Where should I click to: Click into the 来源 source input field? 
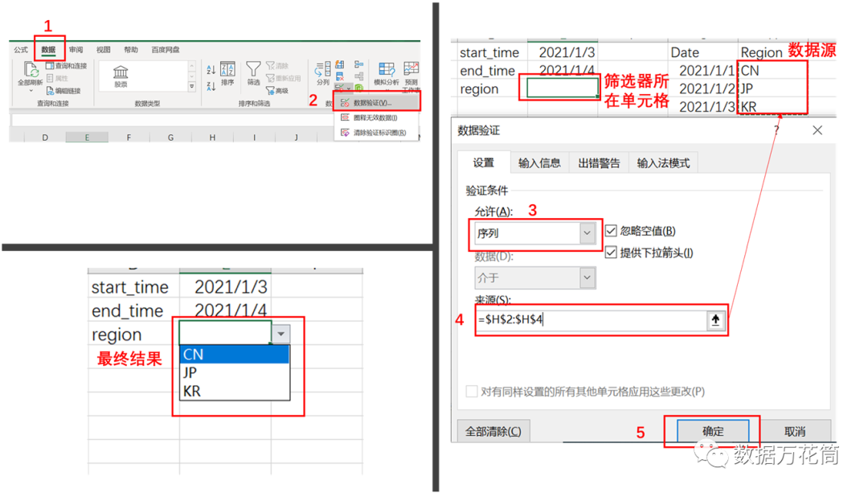[591, 319]
